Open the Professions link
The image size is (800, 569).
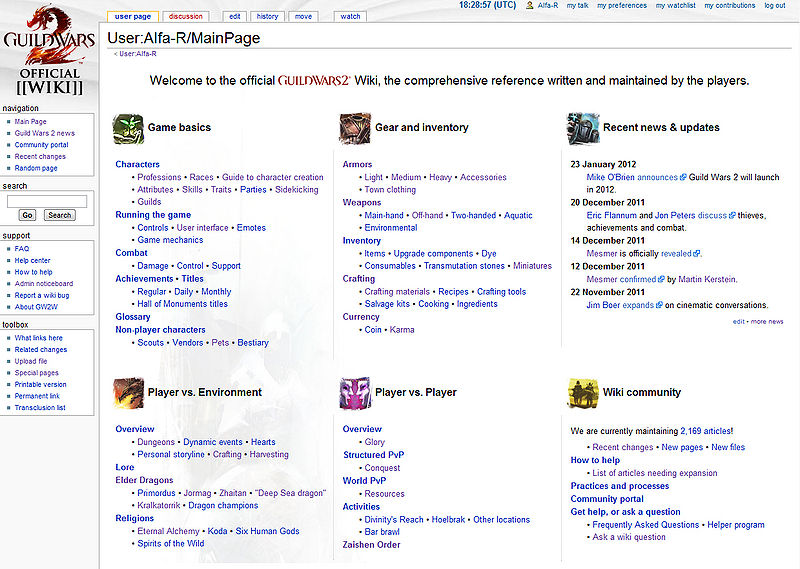click(159, 177)
